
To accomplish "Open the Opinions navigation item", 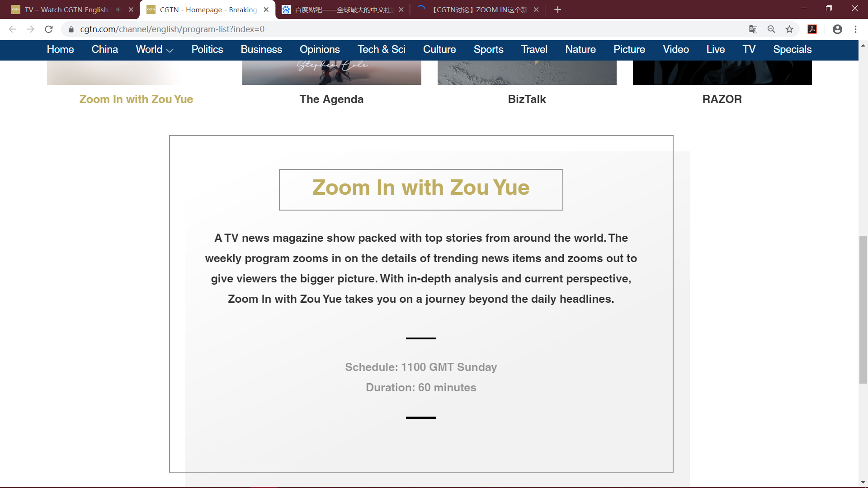I will (320, 50).
